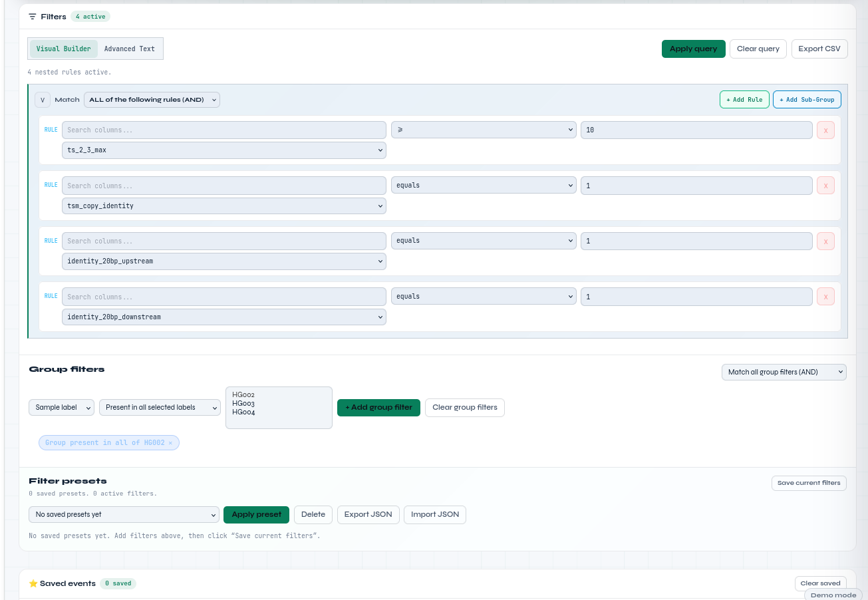Open the identity_20bp_downstream column dropdown
Image resolution: width=868 pixels, height=600 pixels.
(x=224, y=317)
